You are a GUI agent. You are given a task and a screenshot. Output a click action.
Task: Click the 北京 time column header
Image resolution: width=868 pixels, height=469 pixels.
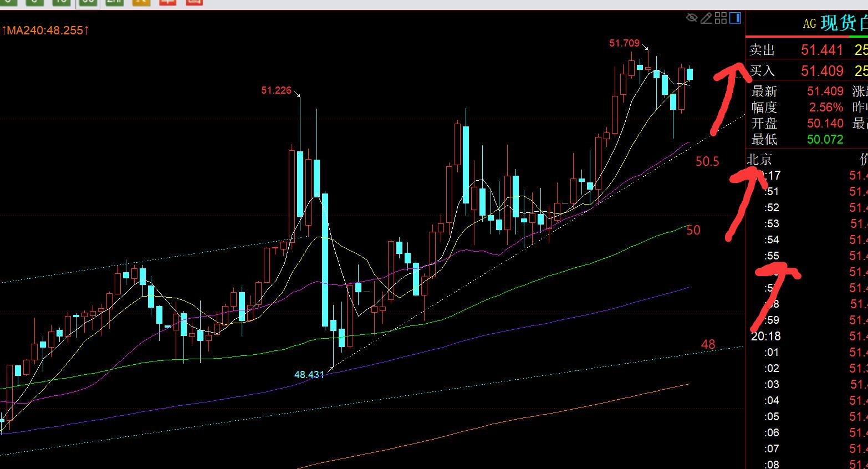pos(759,160)
